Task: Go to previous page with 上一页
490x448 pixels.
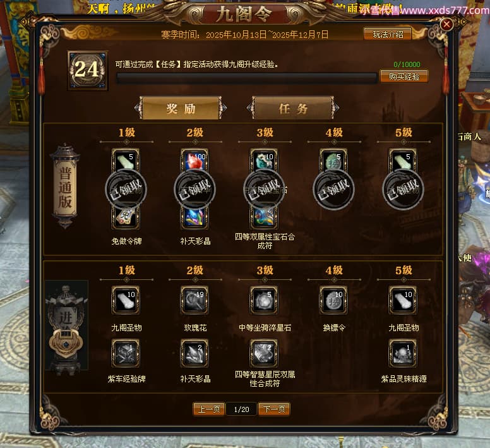Action: click(209, 409)
